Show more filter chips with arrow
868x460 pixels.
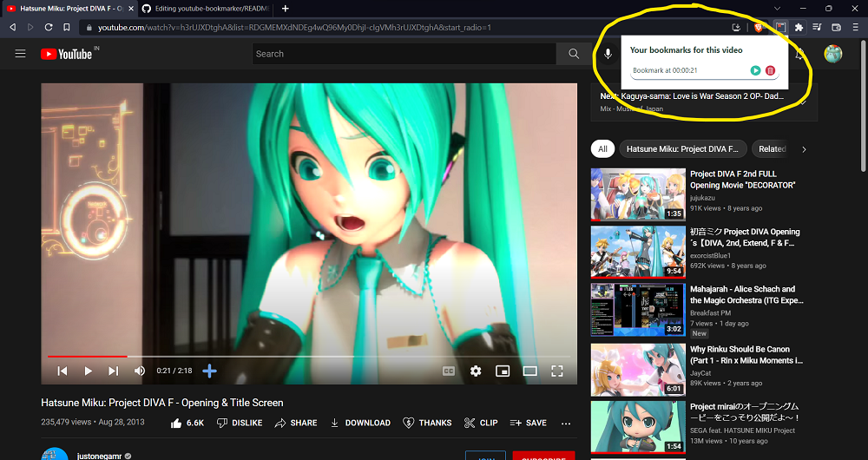(x=804, y=149)
